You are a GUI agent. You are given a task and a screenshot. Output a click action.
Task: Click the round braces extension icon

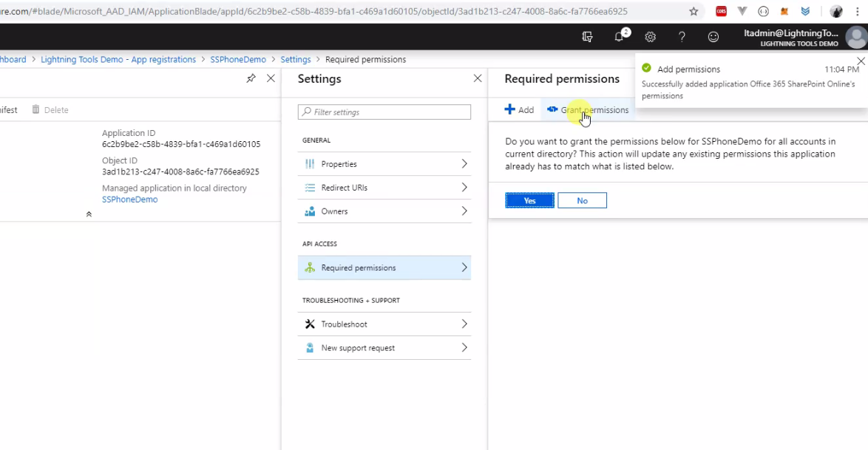coord(763,11)
